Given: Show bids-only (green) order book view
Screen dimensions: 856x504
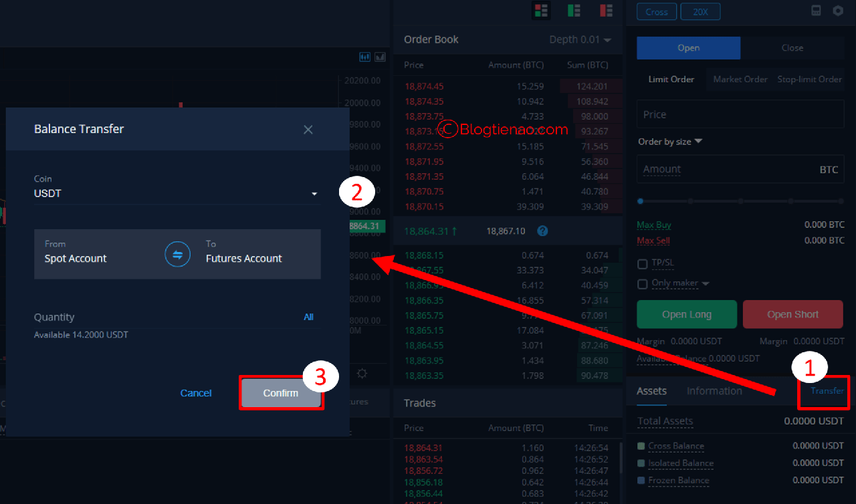Looking at the screenshot, I should point(574,10).
